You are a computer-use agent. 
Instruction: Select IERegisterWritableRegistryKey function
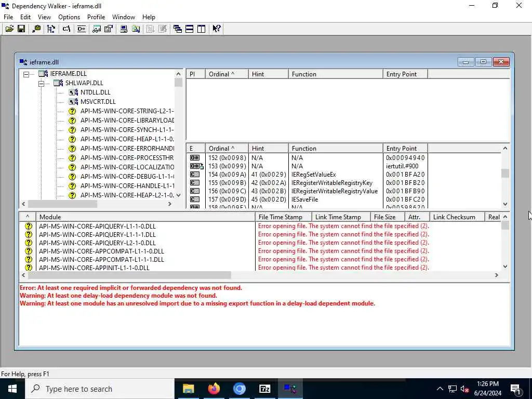[x=332, y=183]
